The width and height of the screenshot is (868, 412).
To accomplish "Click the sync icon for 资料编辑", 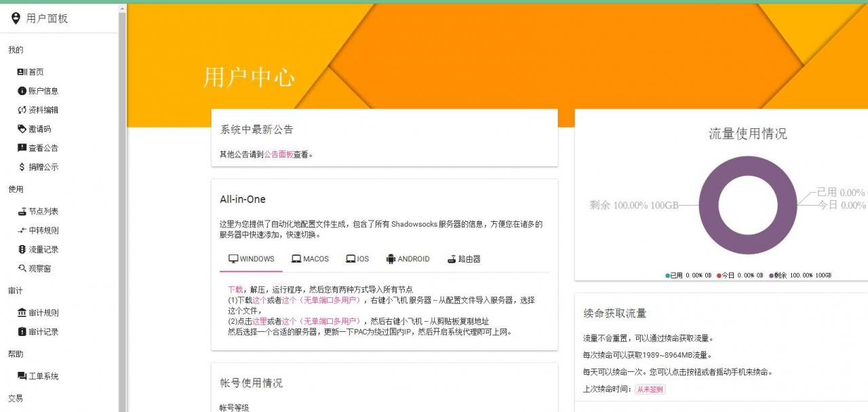I will click(22, 110).
